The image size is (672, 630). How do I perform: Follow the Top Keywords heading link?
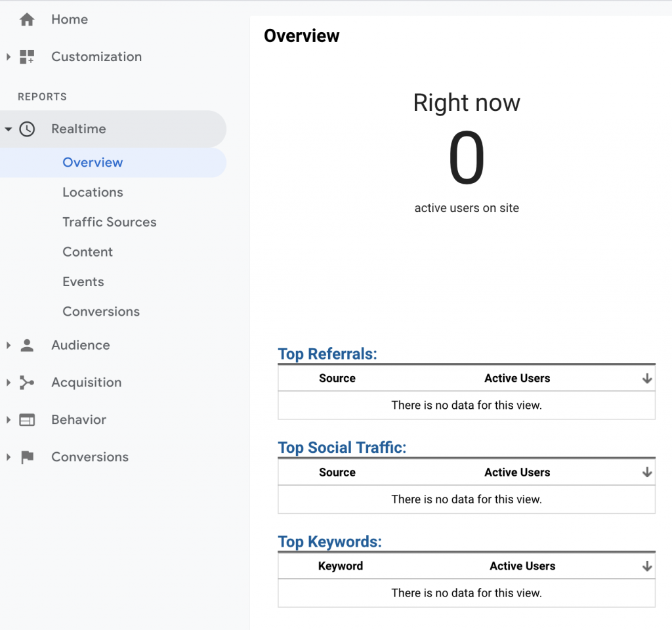pos(329,542)
